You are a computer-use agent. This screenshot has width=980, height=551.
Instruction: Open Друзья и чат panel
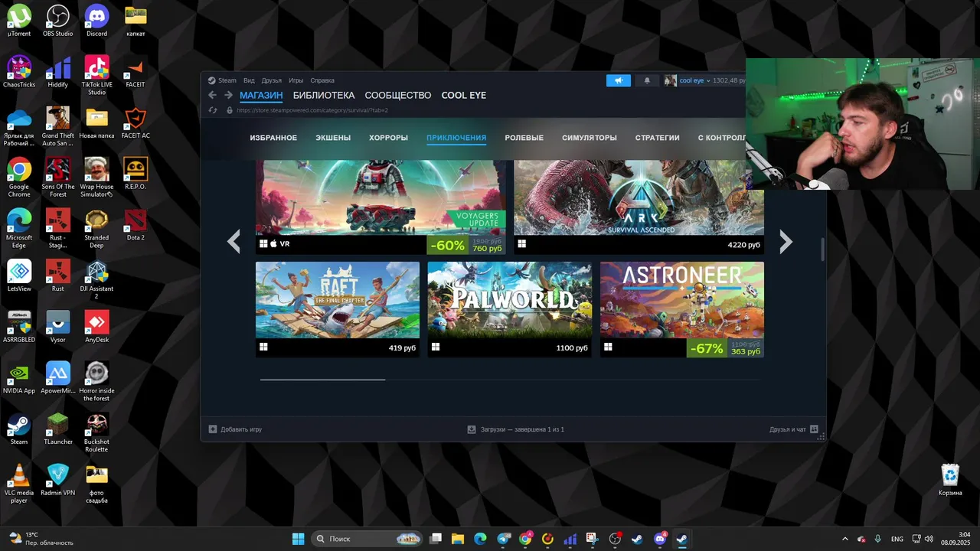pos(794,429)
